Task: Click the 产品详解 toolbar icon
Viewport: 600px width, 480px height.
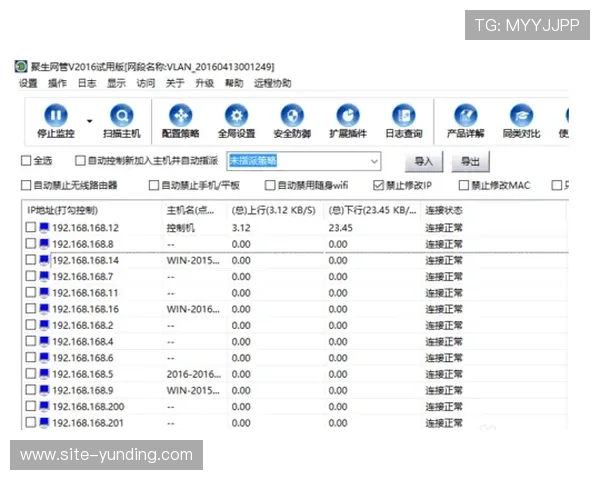Action: tap(466, 115)
